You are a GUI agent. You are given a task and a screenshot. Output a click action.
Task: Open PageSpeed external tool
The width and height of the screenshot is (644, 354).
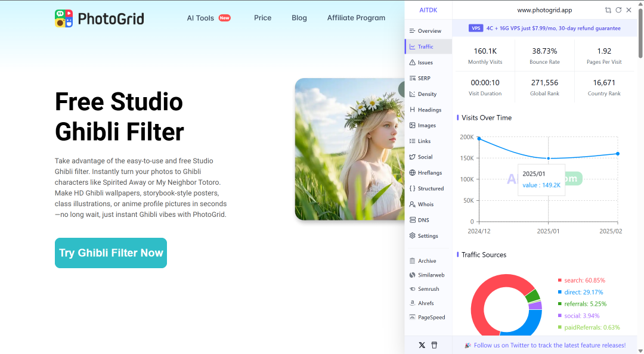428,317
